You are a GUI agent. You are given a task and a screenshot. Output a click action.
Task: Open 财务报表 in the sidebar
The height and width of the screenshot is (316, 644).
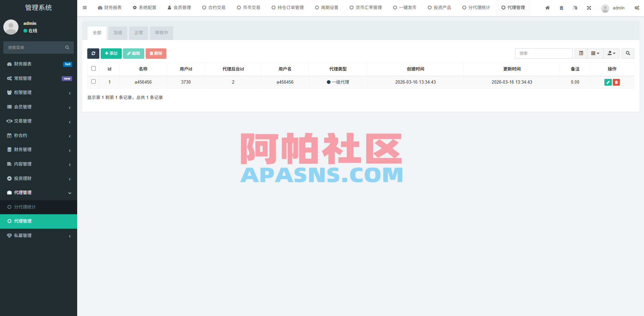pos(39,64)
